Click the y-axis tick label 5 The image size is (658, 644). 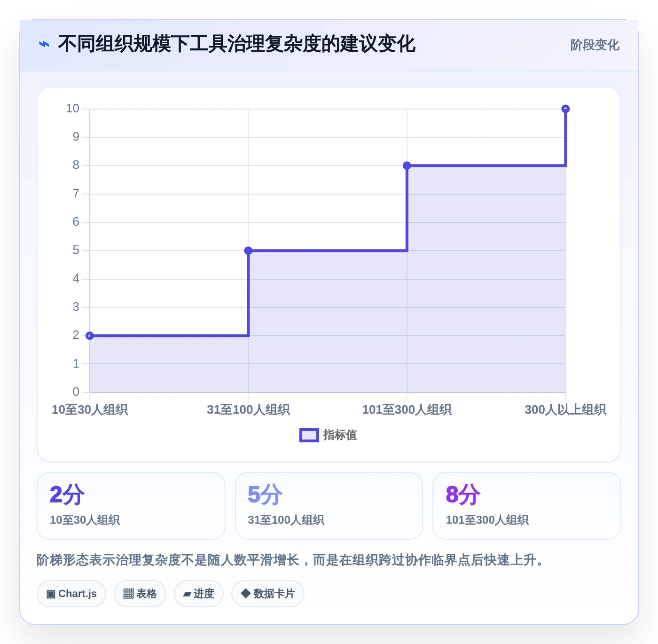pyautogui.click(x=76, y=250)
